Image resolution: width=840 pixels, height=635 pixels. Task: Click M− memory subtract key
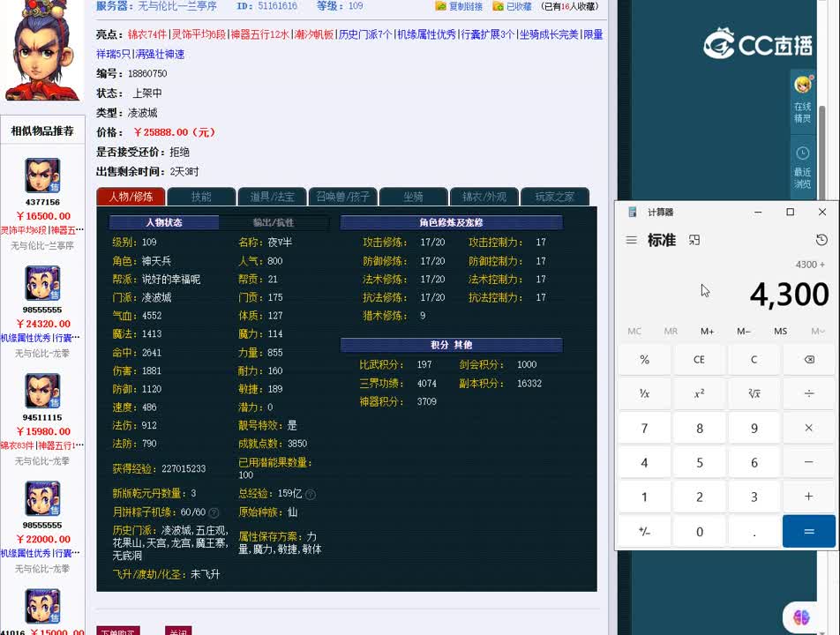[x=744, y=331]
